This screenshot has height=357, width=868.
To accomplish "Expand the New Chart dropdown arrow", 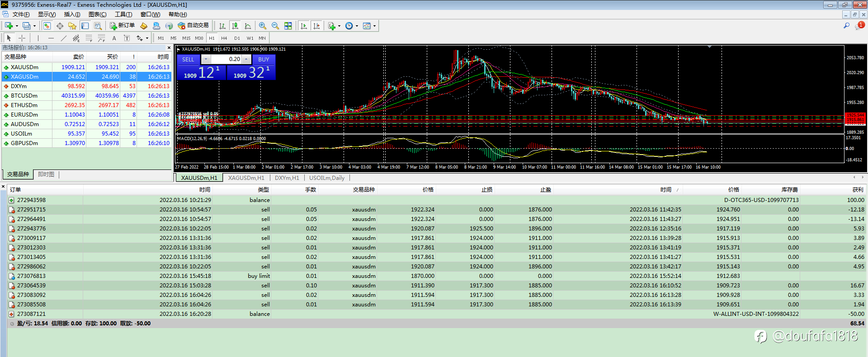I will (x=17, y=26).
